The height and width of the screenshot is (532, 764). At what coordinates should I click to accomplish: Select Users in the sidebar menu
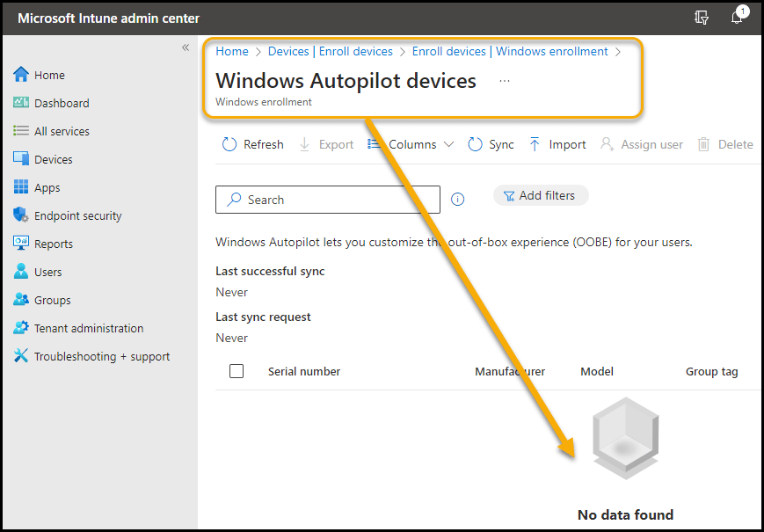coord(47,272)
